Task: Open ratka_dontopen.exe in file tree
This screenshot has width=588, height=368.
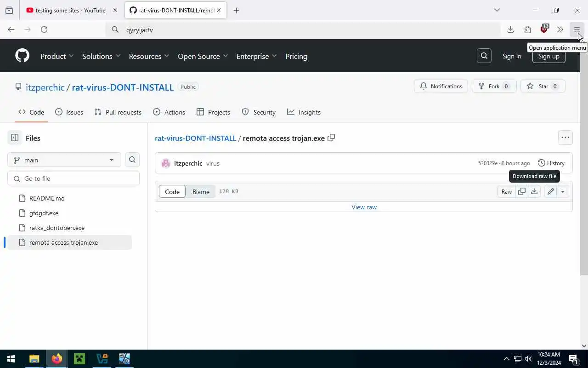Action: (57, 228)
